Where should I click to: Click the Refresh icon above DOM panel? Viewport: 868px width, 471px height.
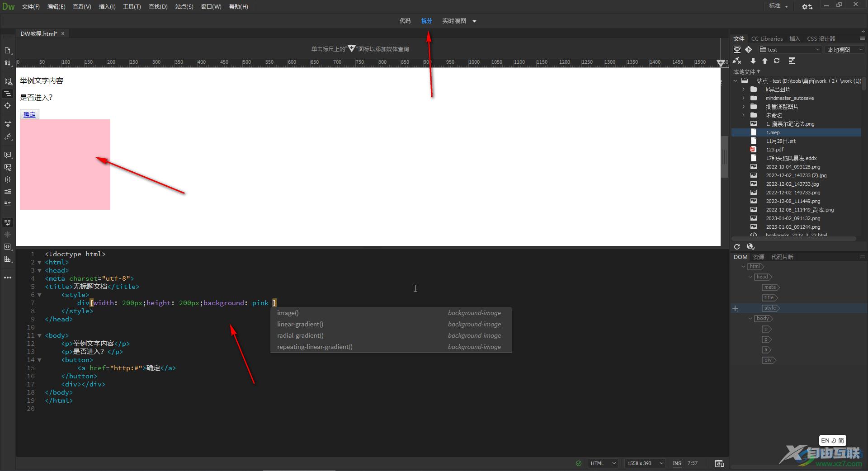point(737,247)
